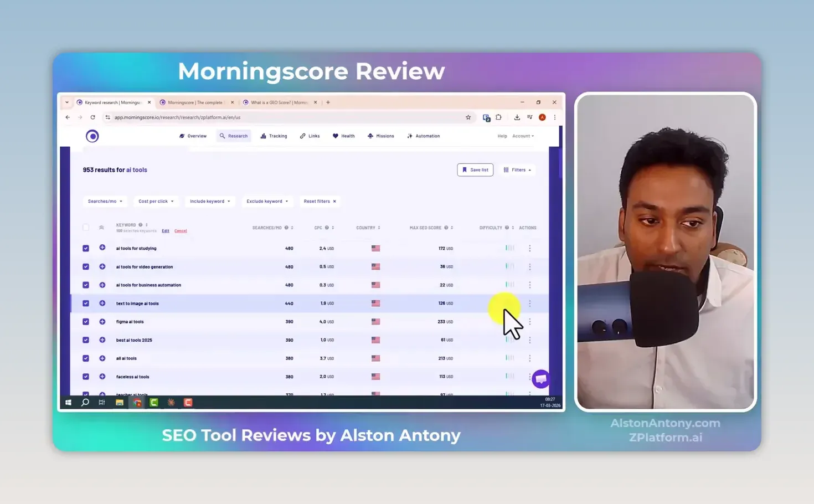Uncheck 'best ai tools 2025' row checkbox
814x504 pixels.
click(86, 340)
